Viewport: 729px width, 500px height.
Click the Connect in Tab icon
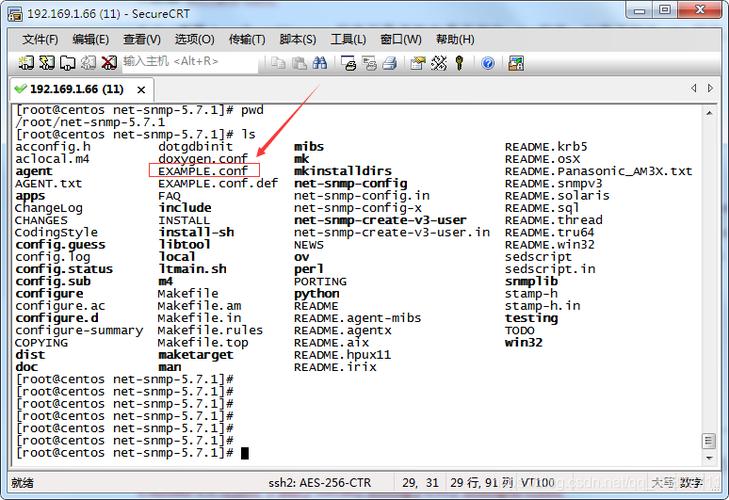coord(68,63)
